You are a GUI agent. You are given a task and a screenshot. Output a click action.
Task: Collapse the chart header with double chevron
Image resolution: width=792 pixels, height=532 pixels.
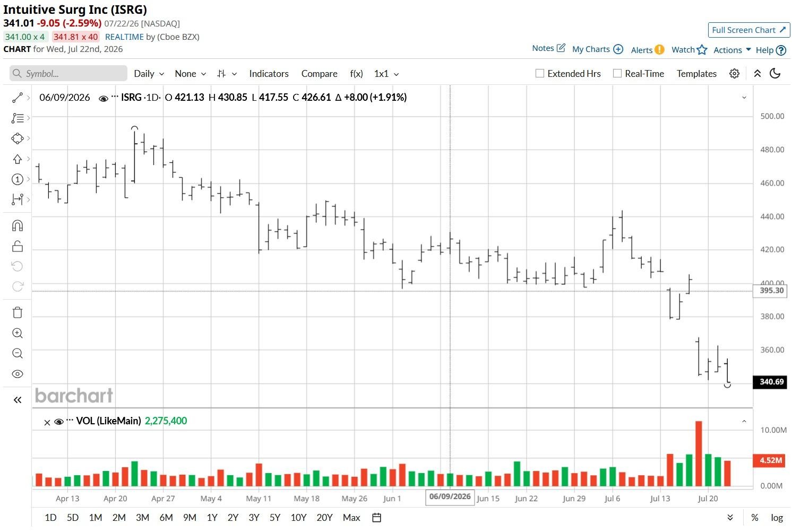pos(757,74)
